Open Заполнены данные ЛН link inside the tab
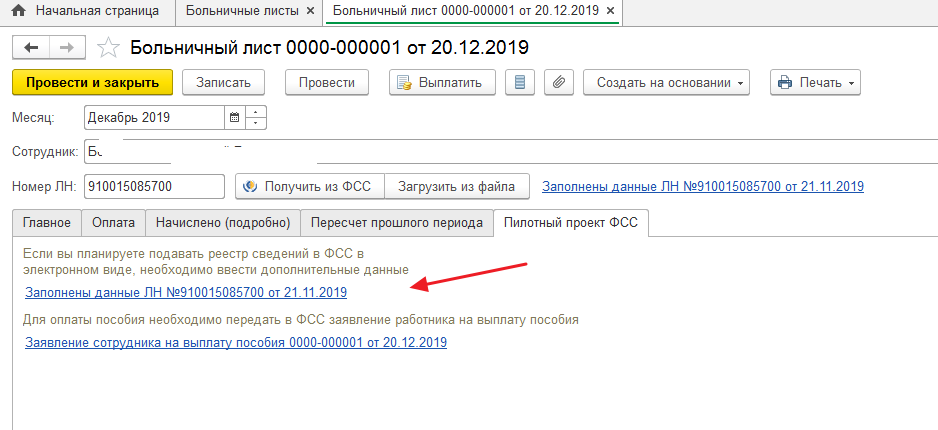The height and width of the screenshot is (430, 938). coord(186,293)
